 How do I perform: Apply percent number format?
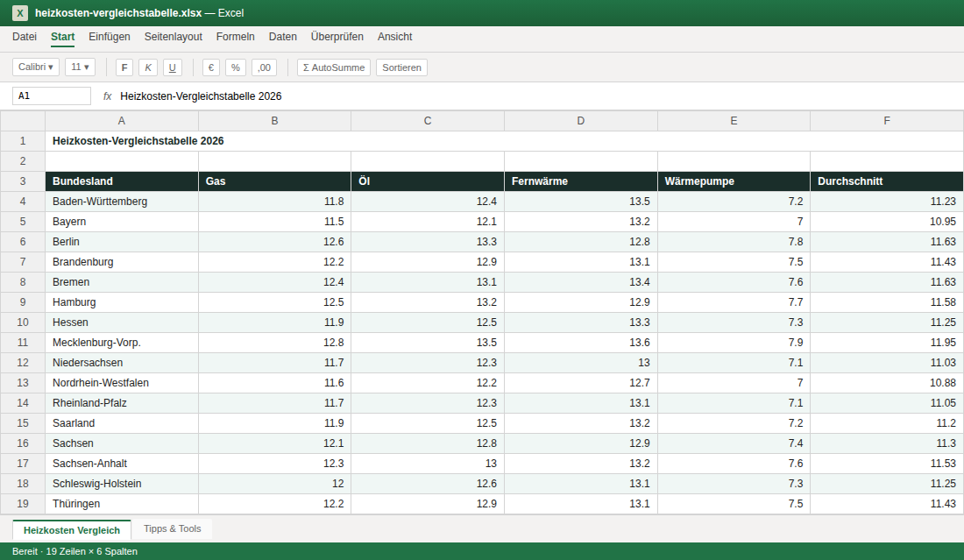[x=236, y=67]
